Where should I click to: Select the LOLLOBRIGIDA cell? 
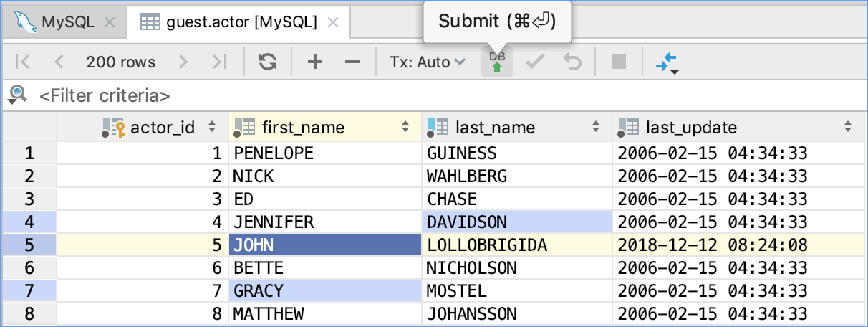pos(487,245)
